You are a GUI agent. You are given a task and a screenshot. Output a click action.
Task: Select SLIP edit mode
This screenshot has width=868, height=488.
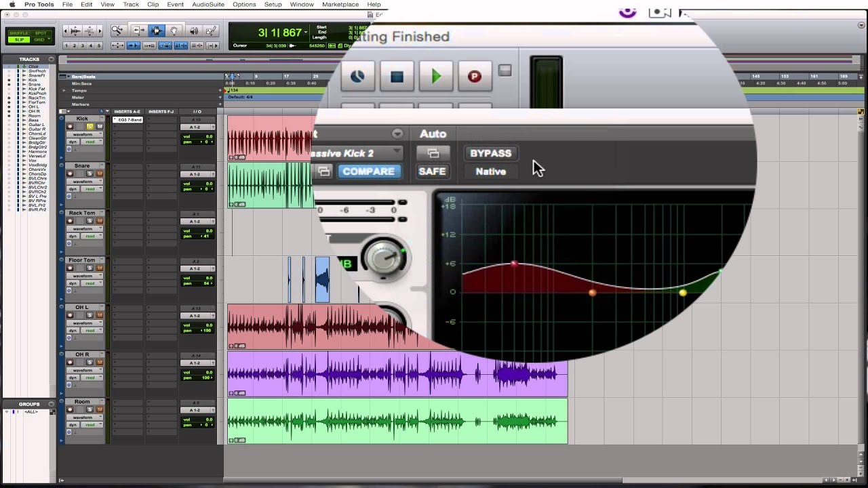(x=19, y=39)
